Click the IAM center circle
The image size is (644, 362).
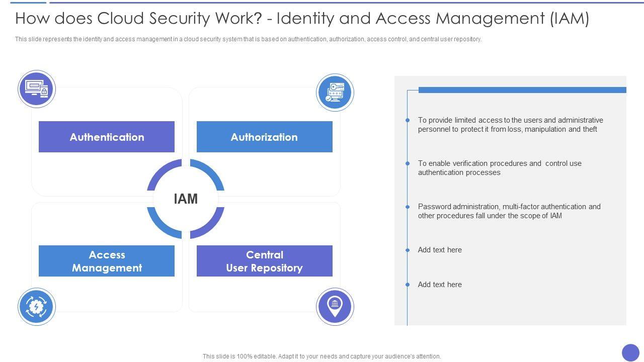[186, 199]
